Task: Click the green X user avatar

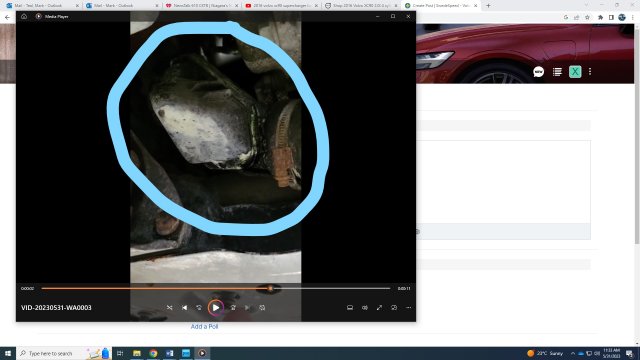Action: (575, 72)
